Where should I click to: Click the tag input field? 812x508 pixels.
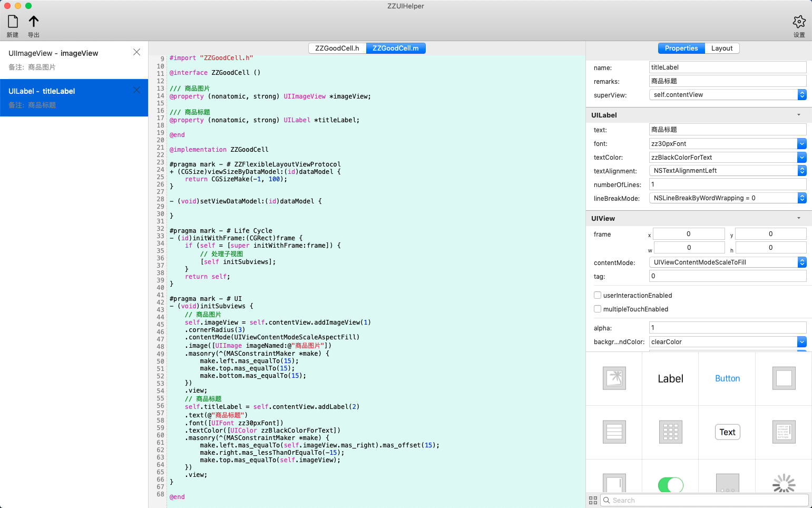tap(728, 276)
